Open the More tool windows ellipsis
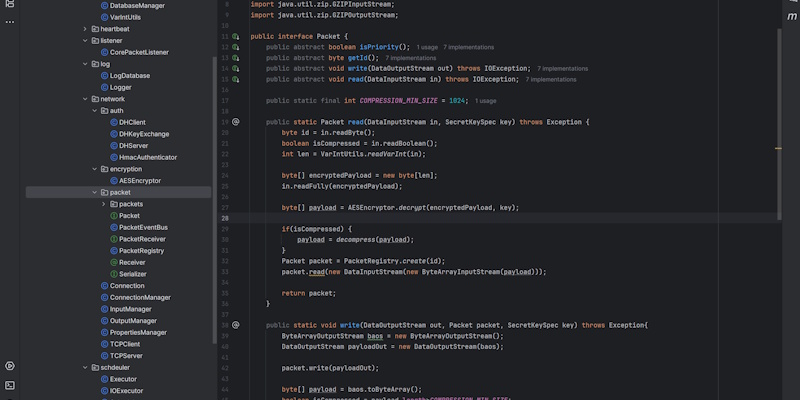The width and height of the screenshot is (800, 400). pyautogui.click(x=10, y=22)
